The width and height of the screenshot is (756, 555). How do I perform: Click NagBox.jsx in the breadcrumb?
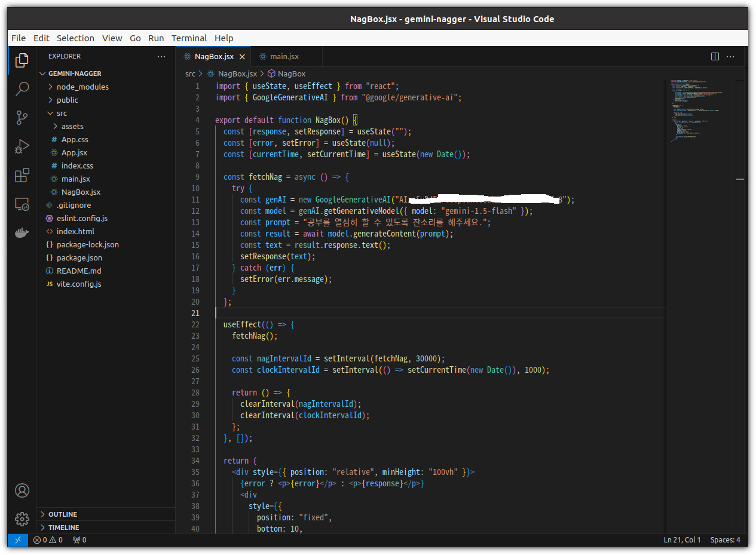(x=237, y=73)
